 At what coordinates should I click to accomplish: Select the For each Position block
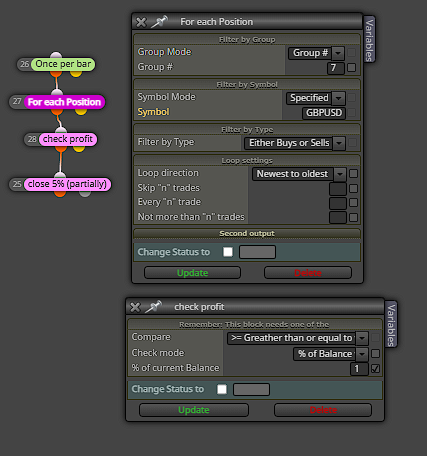[x=64, y=102]
